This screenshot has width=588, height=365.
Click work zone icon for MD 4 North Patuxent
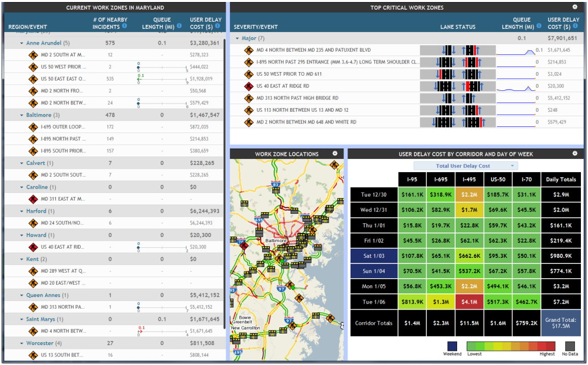[249, 50]
